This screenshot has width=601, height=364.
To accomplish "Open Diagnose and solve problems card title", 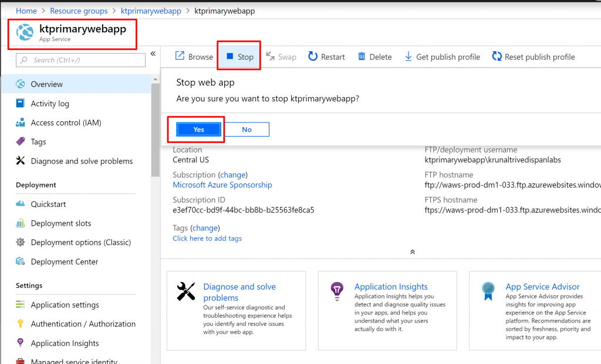I will [239, 292].
